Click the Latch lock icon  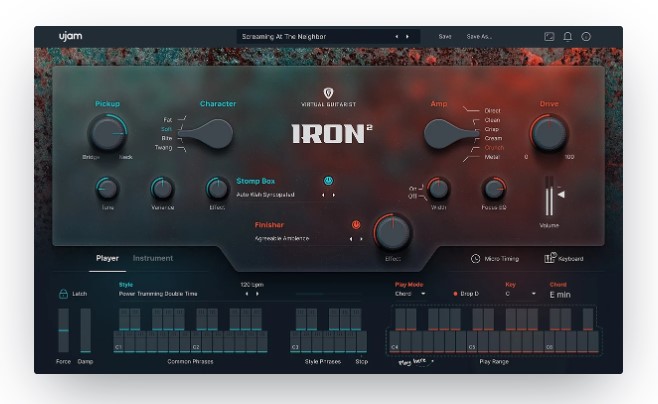[x=63, y=293]
